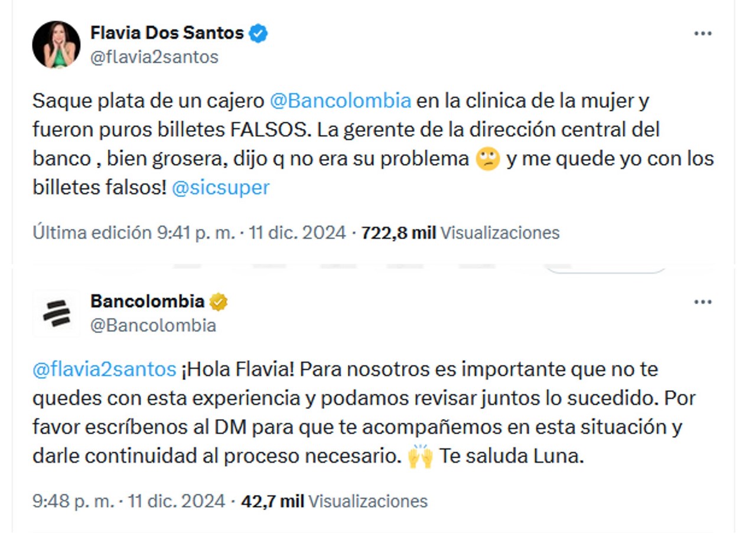
Task: Open more options on Flavia Dos Santos' tweet
Action: [702, 34]
